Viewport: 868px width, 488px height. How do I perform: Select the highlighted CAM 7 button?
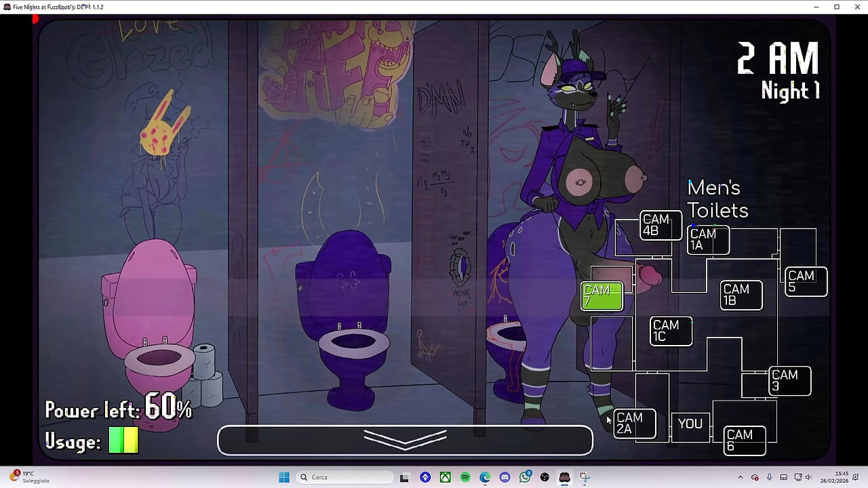pyautogui.click(x=601, y=296)
